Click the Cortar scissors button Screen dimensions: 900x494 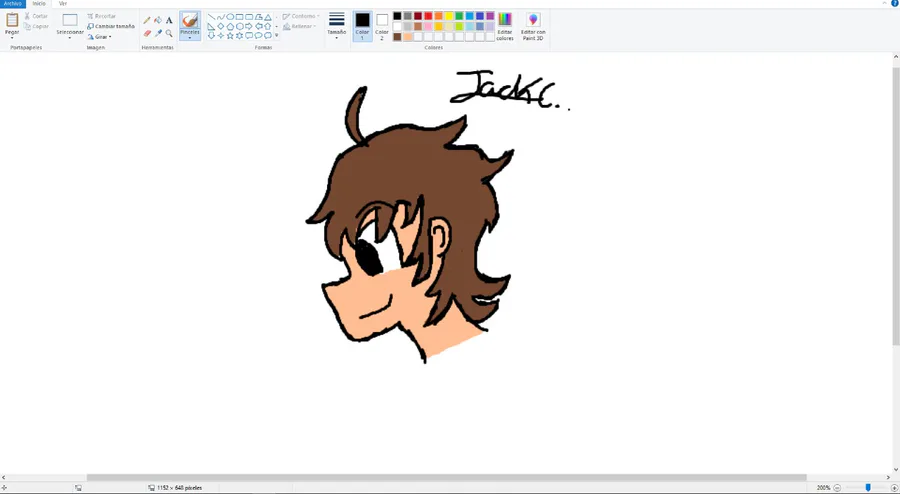pyautogui.click(x=36, y=16)
